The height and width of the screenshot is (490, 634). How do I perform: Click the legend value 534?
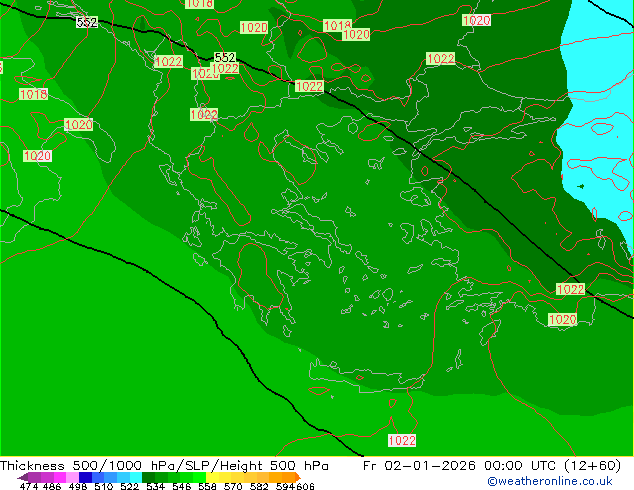point(155,486)
